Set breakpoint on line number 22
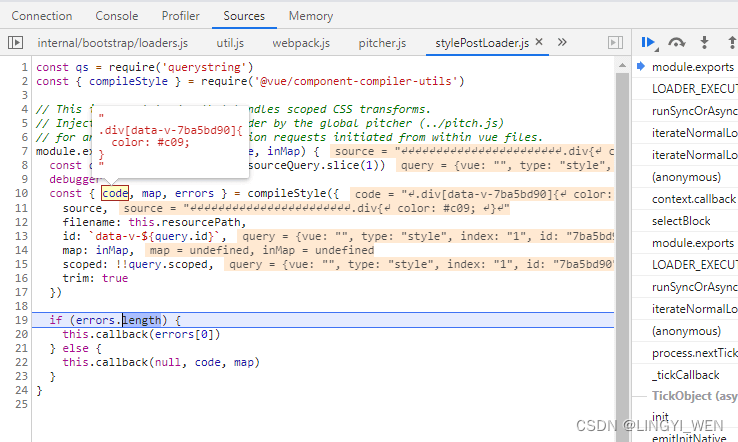Viewport: 738px width, 442px height. coord(22,362)
